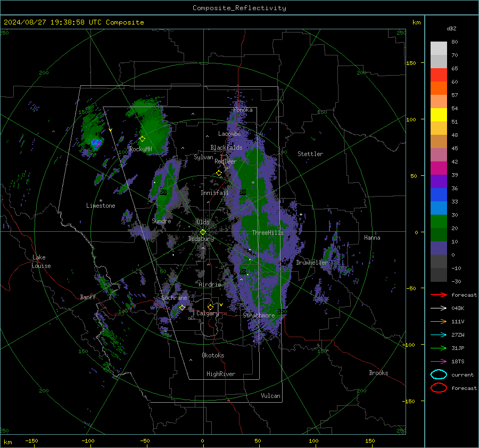Click the blue 36 dBZ color swatch
This screenshot has height=448, width=479.
439,195
